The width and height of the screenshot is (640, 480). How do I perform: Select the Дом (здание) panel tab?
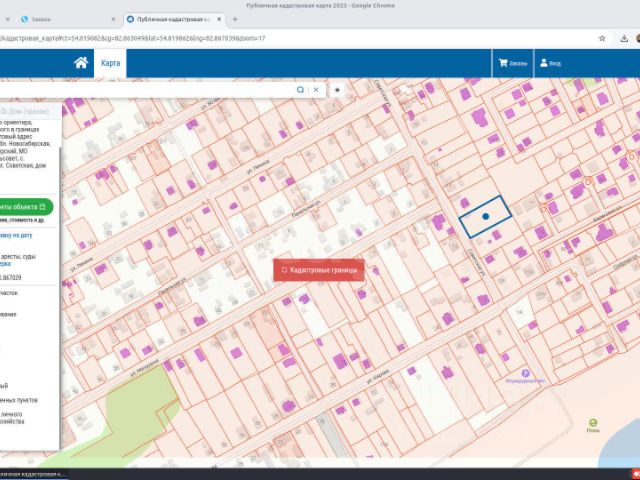pos(24,111)
